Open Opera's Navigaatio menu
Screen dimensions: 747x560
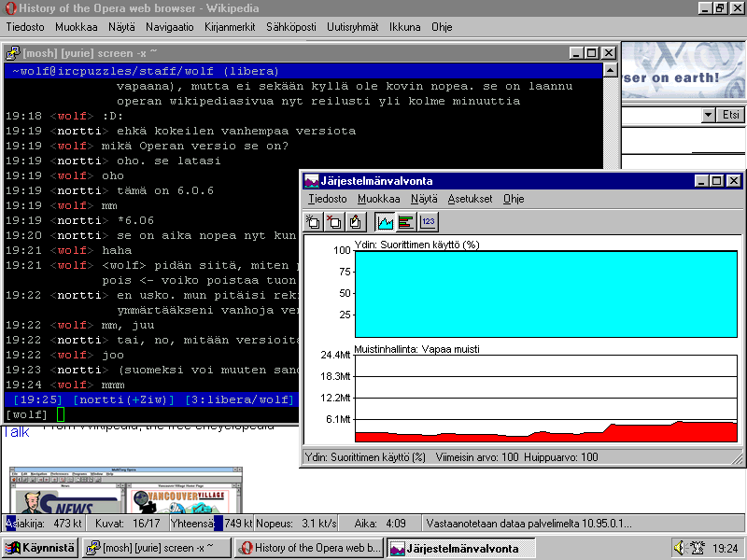coord(170,27)
